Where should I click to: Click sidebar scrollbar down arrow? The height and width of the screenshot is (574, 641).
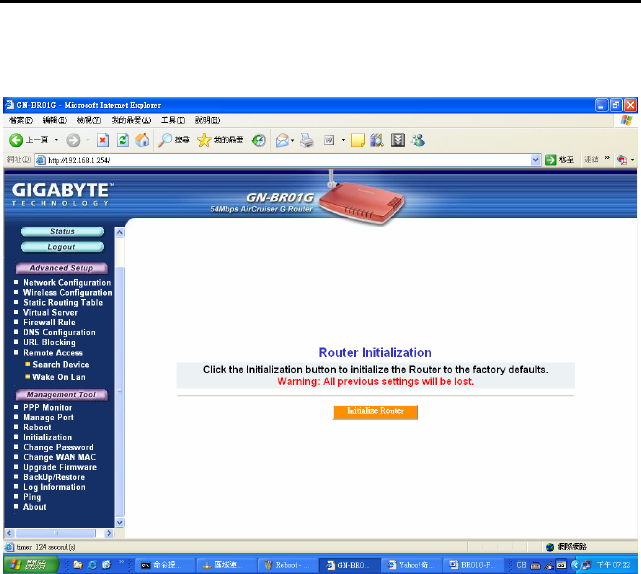(120, 522)
